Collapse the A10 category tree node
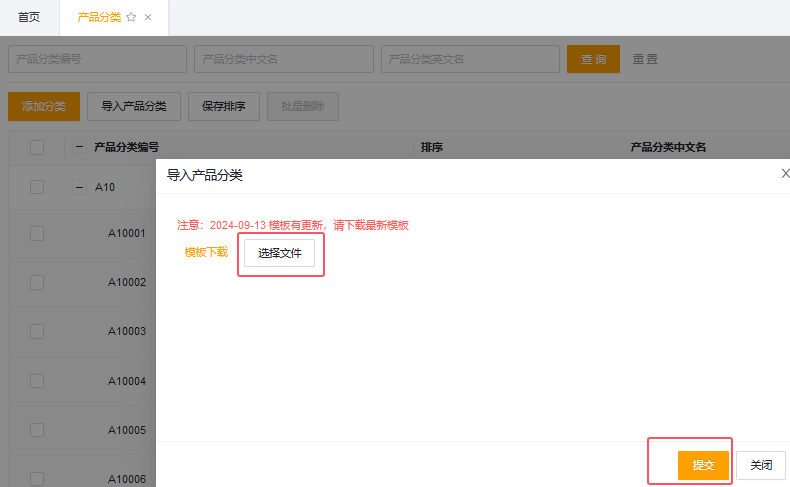Viewport: 790px width, 487px height. 79,187
